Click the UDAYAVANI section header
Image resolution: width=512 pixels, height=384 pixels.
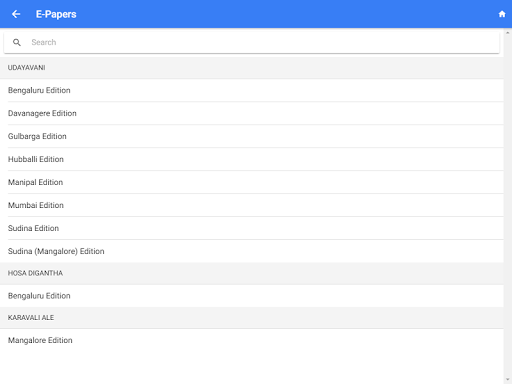click(x=252, y=68)
